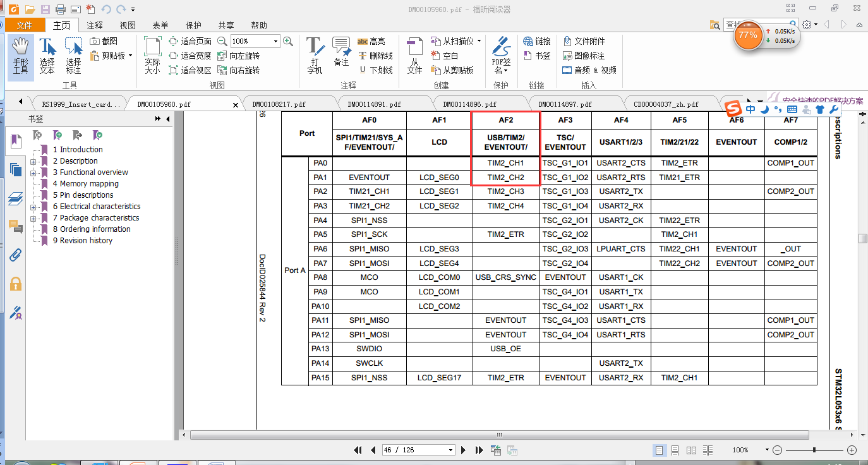Image resolution: width=868 pixels, height=465 pixels.
Task: Open the Layers panel in sidebar
Action: (x=16, y=198)
